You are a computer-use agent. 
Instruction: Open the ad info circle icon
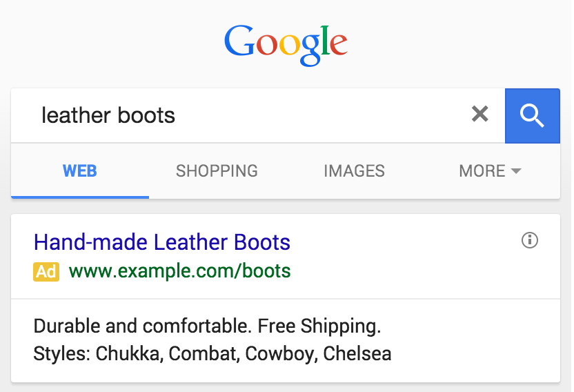(530, 240)
